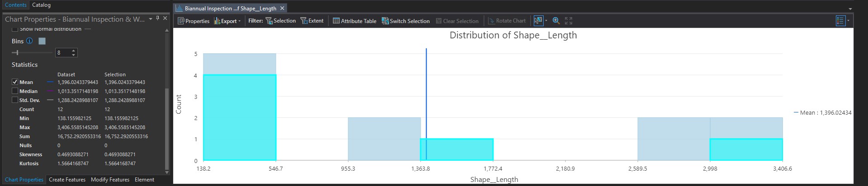Open the Attribute Table

(x=355, y=21)
